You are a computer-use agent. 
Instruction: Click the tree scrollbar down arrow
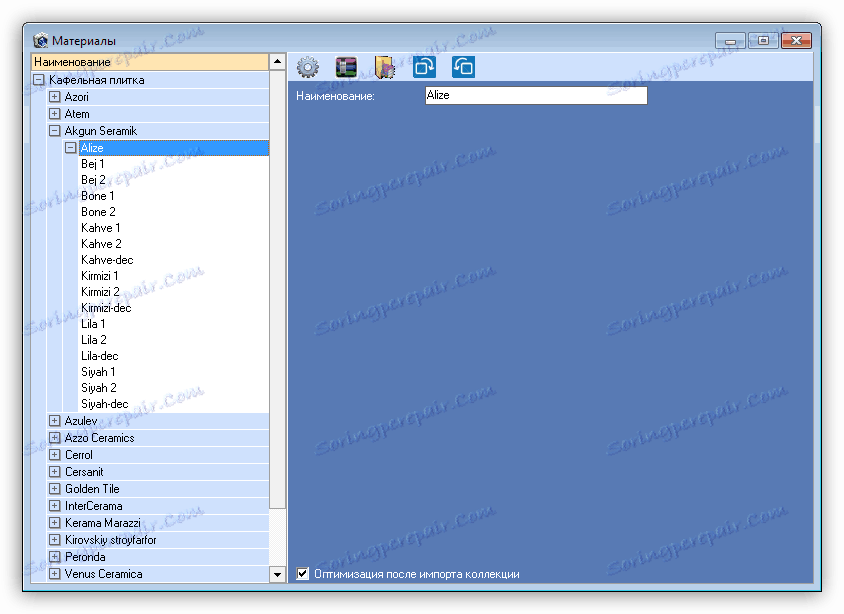click(277, 574)
